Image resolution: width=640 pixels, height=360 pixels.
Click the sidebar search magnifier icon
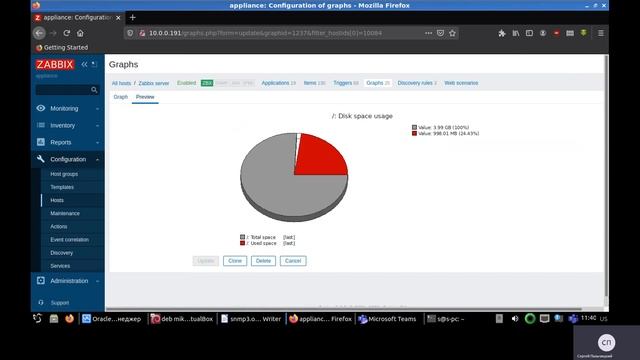pyautogui.click(x=94, y=90)
